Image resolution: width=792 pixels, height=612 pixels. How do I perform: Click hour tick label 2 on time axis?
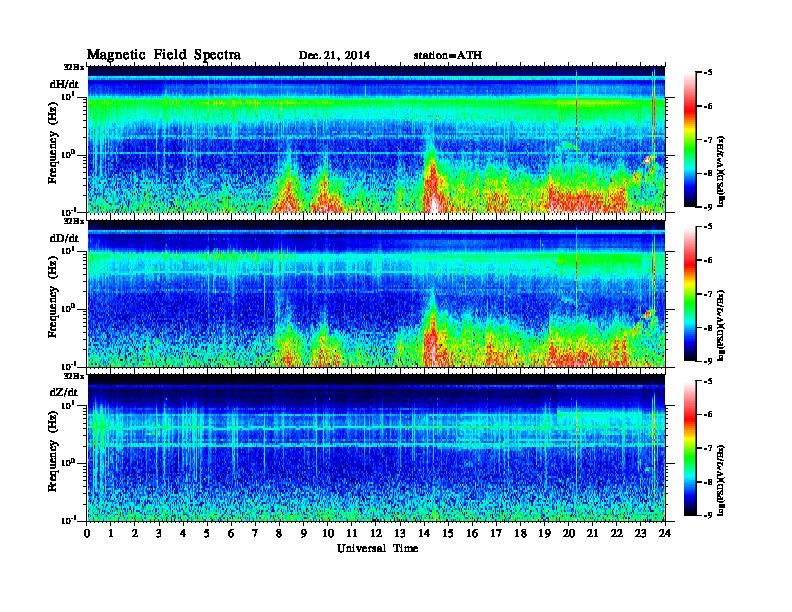coord(135,533)
